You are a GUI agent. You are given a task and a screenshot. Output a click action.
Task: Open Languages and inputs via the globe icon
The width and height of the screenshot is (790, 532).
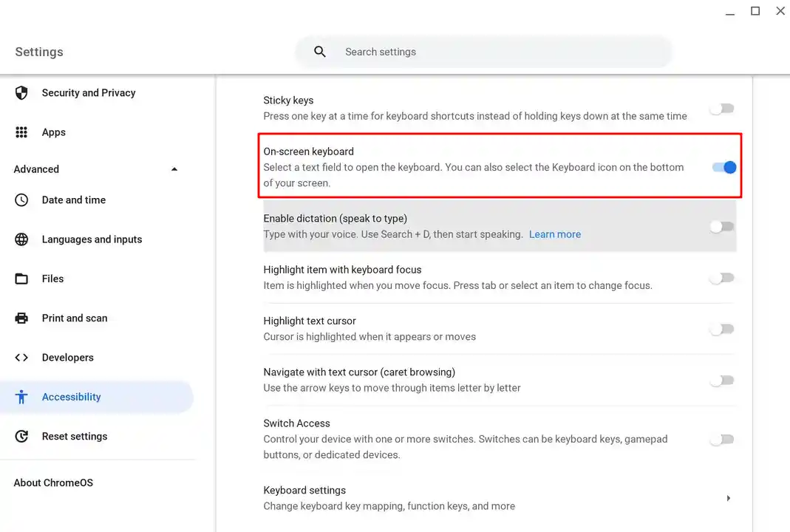(x=21, y=239)
